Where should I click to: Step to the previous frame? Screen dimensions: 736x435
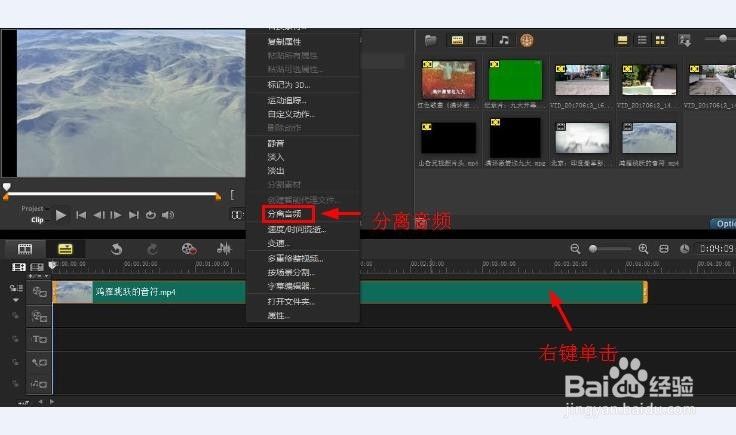tap(99, 215)
